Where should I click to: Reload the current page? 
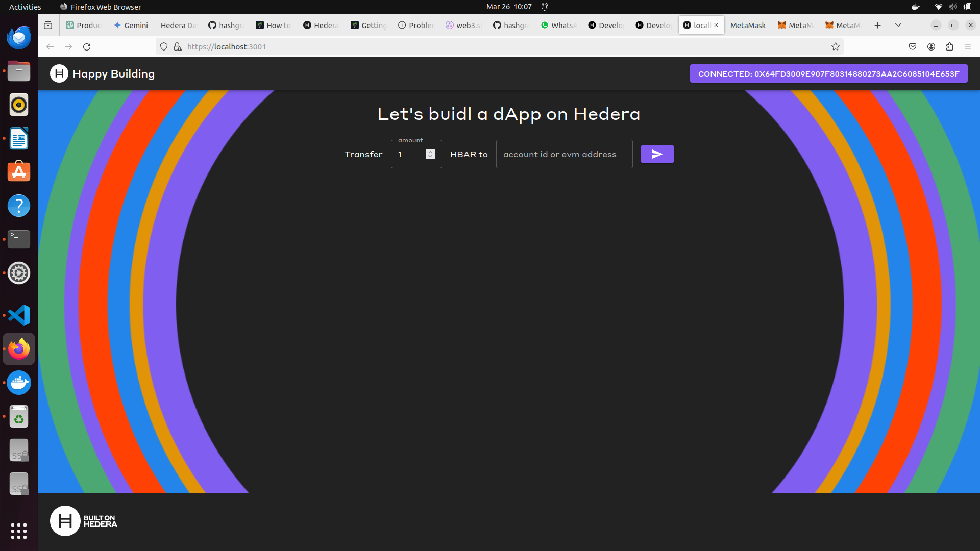click(x=87, y=46)
